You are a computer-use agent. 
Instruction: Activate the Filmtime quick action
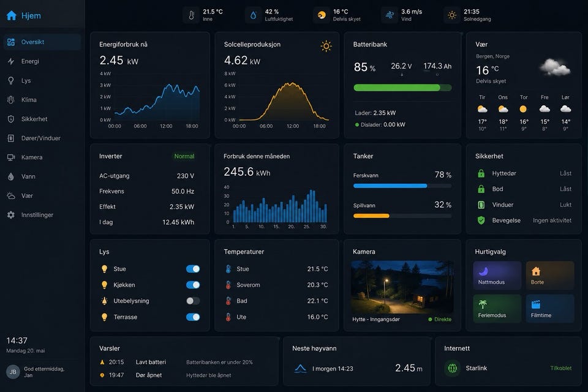[x=550, y=309]
